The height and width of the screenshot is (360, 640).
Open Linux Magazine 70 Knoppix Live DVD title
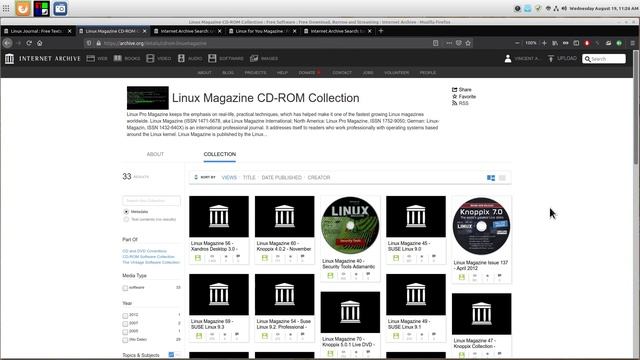[348, 342]
